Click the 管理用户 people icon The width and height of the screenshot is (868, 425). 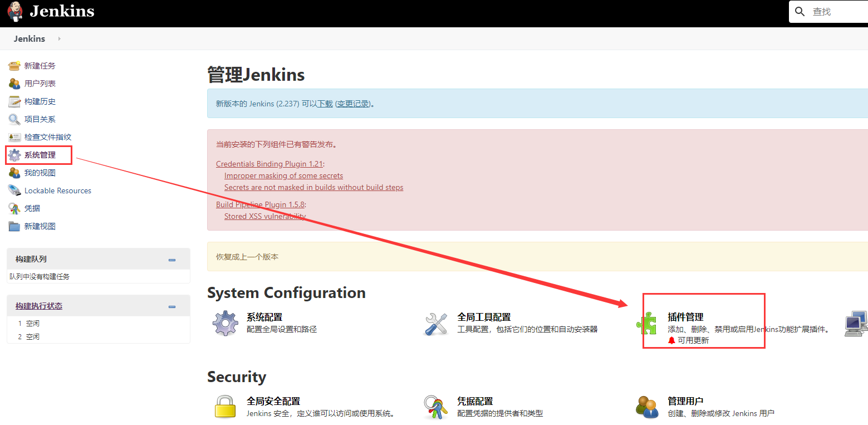click(647, 407)
